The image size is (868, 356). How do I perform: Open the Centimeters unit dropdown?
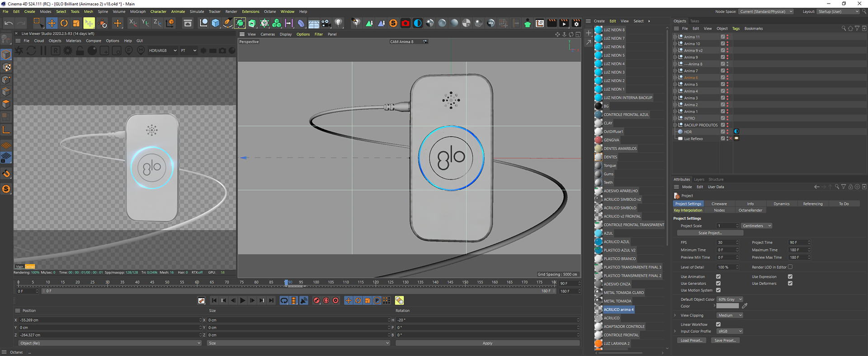756,226
